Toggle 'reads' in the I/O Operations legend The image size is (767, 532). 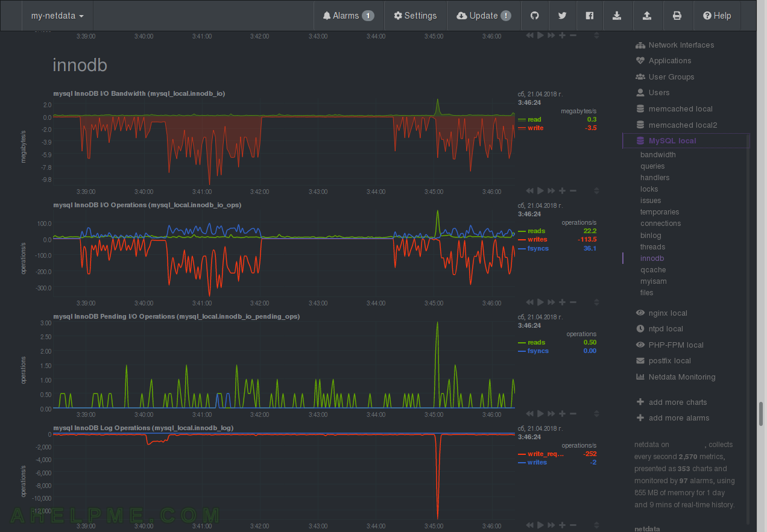click(536, 231)
